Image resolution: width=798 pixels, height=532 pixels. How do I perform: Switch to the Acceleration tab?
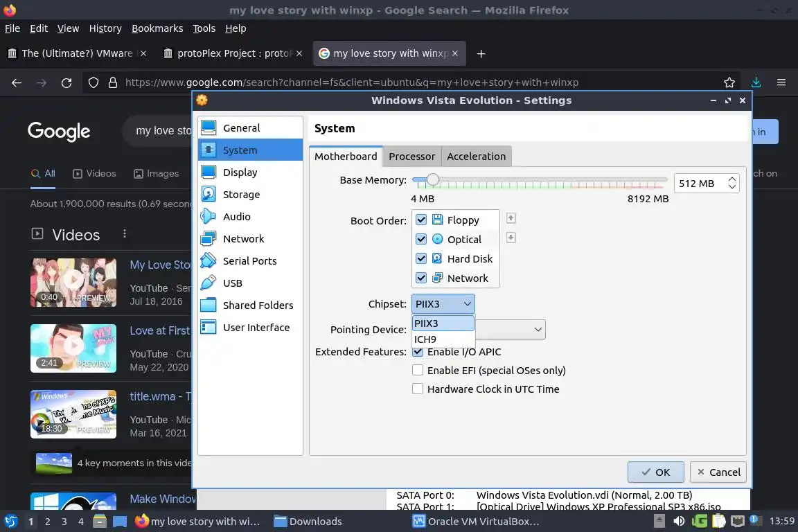point(477,157)
